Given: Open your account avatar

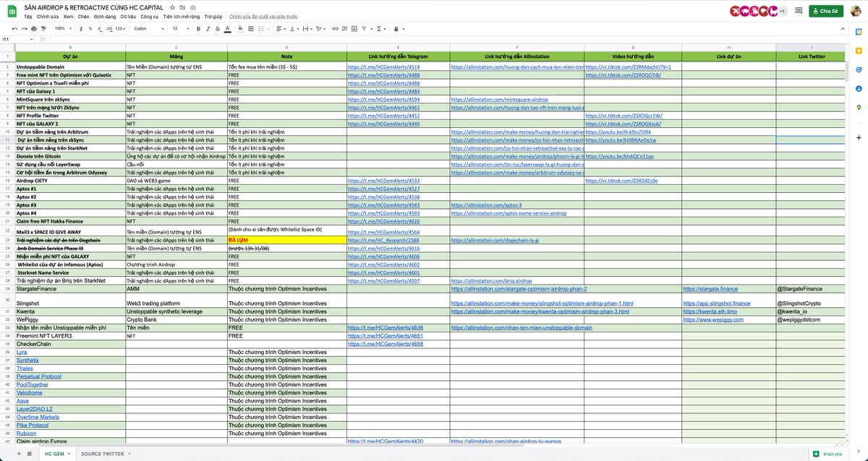Looking at the screenshot, I should pos(856,11).
